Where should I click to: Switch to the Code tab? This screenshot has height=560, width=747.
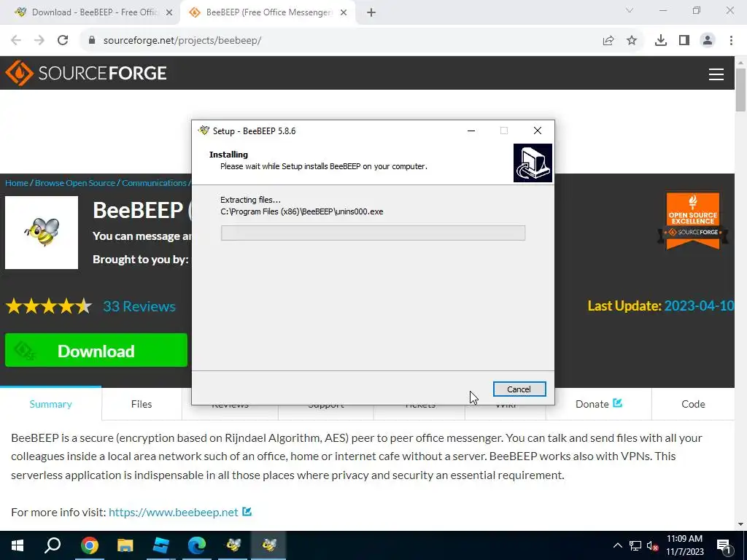click(693, 404)
